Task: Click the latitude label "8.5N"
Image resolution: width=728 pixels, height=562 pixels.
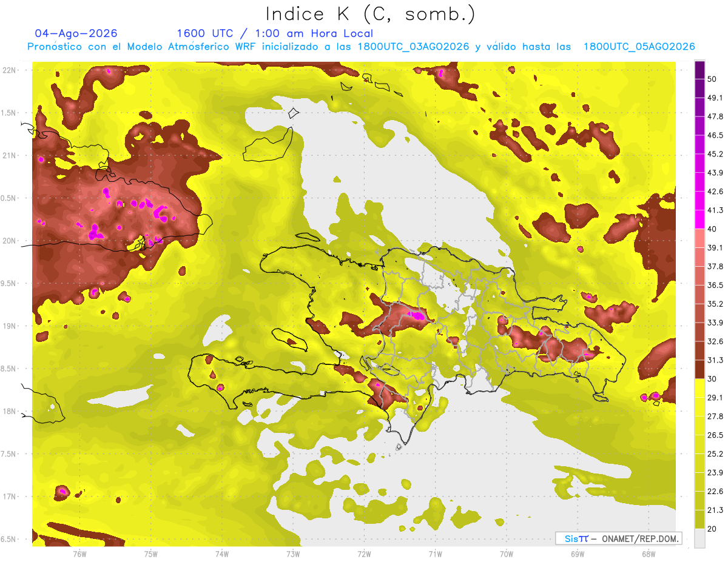Action: point(9,369)
